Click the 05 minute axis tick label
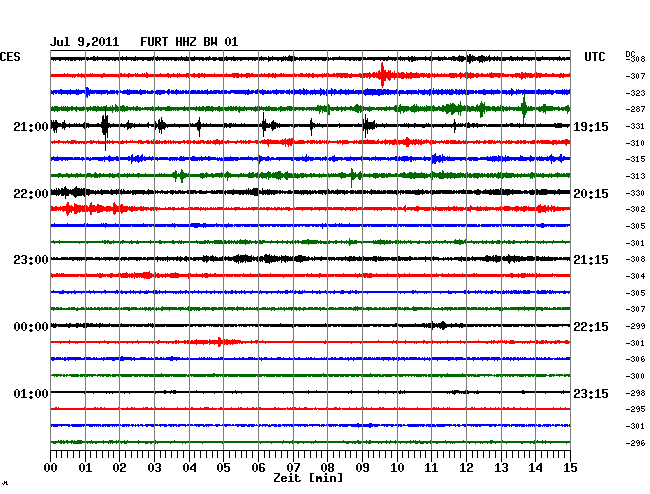The width and height of the screenshot is (650, 494). point(223,467)
